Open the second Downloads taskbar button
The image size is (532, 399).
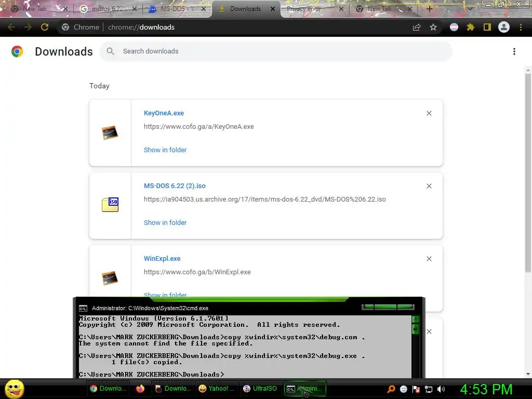coord(172,389)
